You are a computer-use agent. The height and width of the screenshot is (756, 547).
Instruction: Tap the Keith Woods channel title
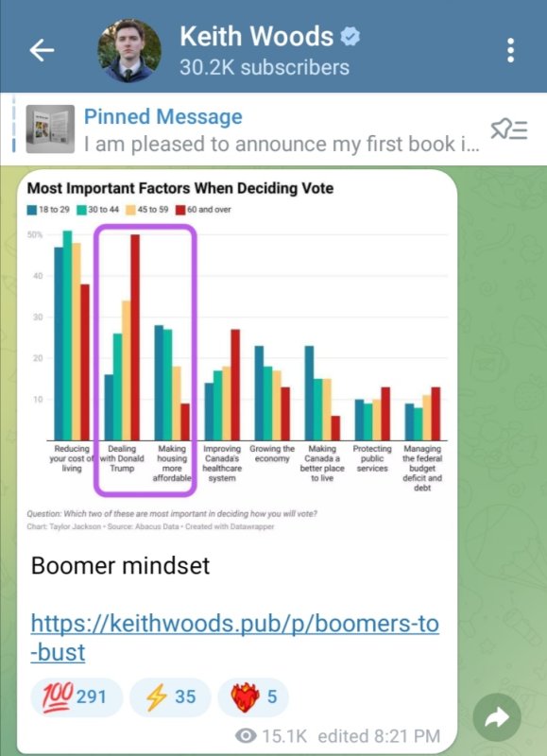tap(256, 36)
